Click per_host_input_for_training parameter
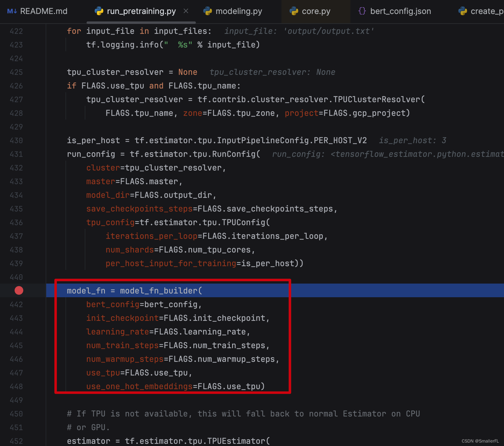The image size is (504, 446). coord(171,264)
